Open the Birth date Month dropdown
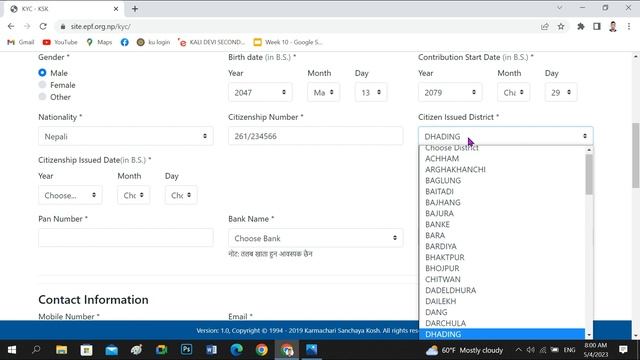This screenshot has height=360, width=640. pyautogui.click(x=323, y=93)
